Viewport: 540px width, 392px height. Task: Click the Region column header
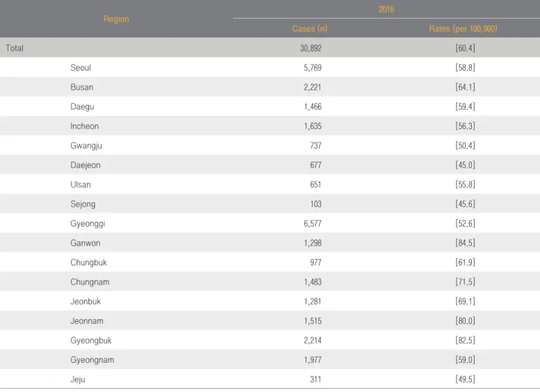click(116, 19)
